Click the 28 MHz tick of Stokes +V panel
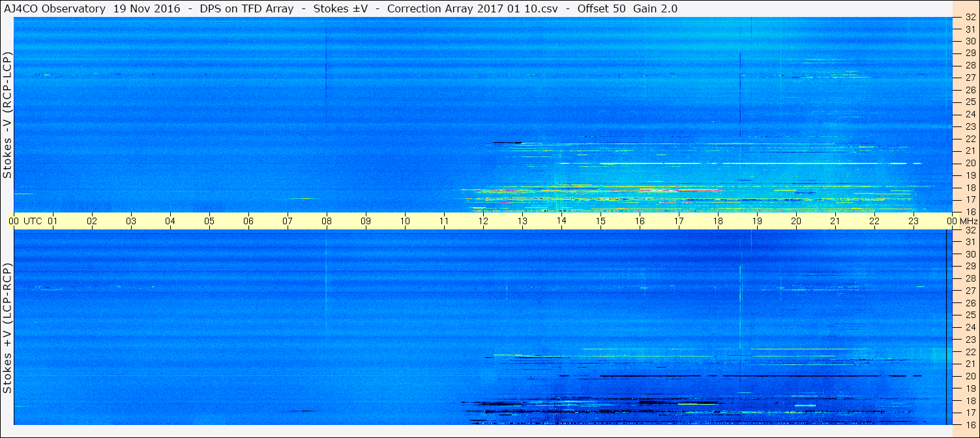Viewport: 980px width, 438px height. tap(970, 278)
